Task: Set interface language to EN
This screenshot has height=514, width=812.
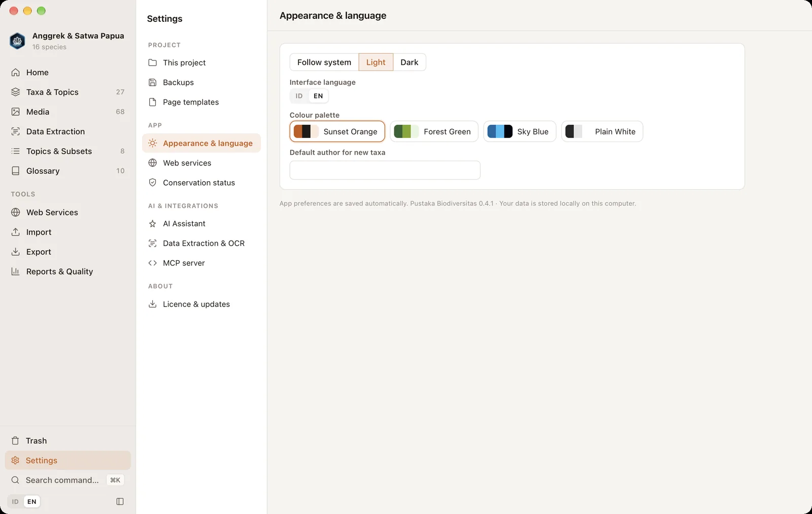Action: pos(318,96)
